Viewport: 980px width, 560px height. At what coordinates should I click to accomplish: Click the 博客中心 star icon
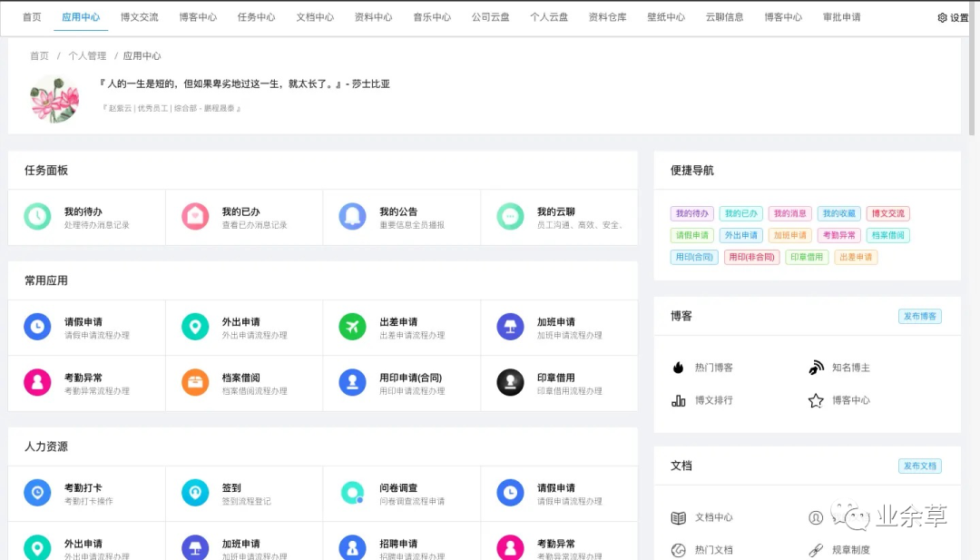click(816, 400)
